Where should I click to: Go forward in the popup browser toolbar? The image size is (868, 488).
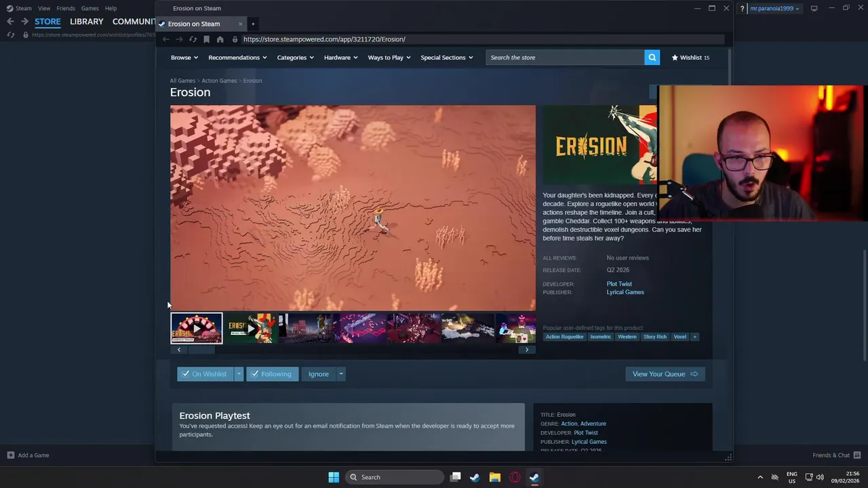click(179, 39)
